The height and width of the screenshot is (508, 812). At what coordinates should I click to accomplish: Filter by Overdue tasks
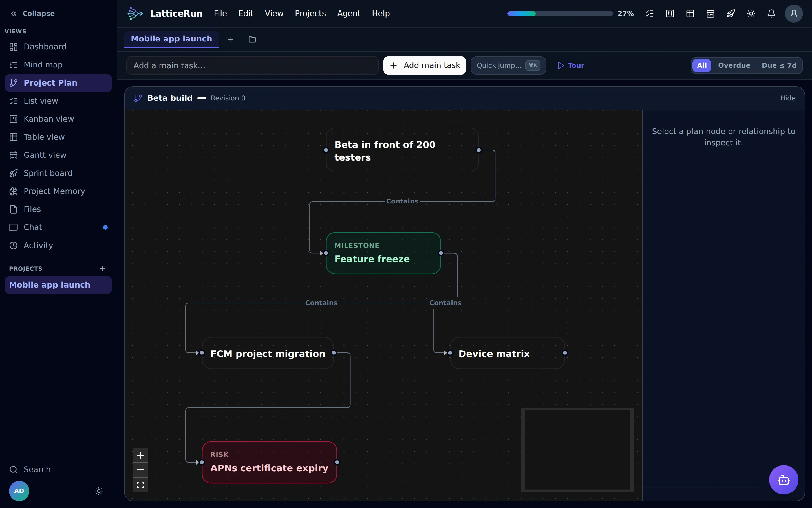click(734, 65)
